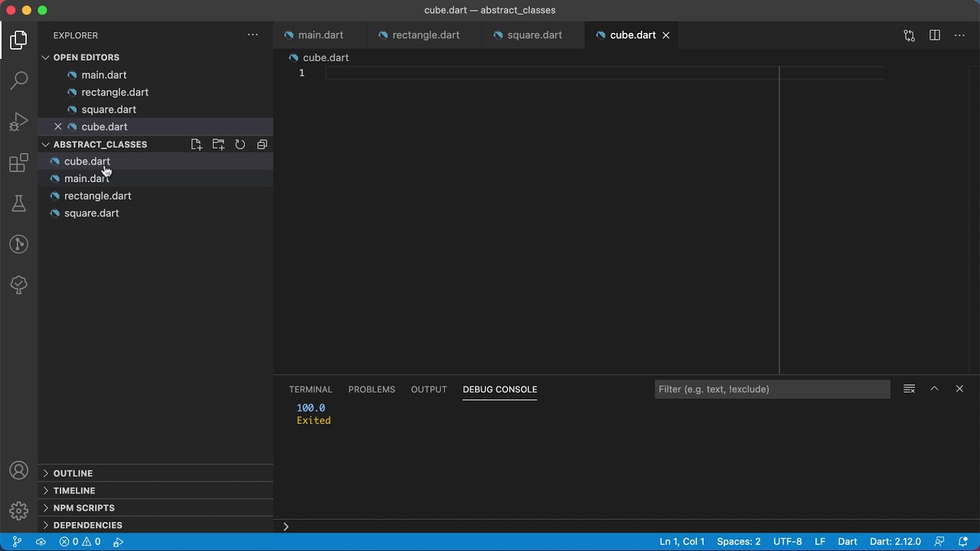Screen dimensions: 980x551
Task: Open notifications bell
Action: [963, 542]
